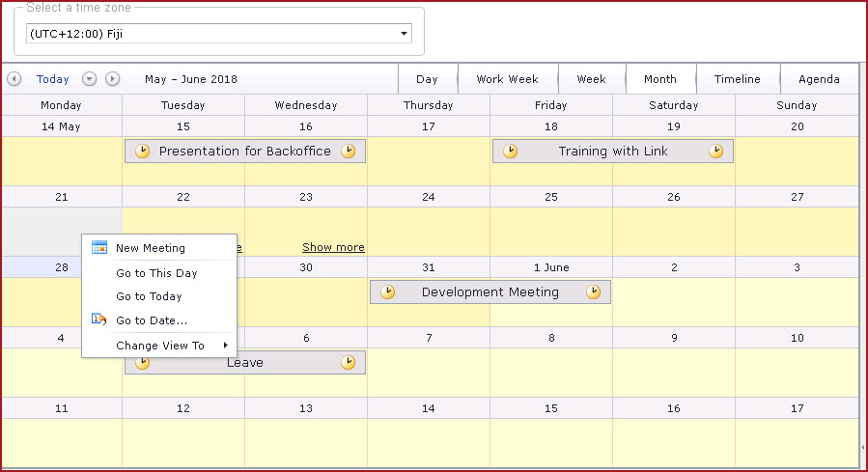This screenshot has height=472, width=868.
Task: Select the Thursday 17 date header
Action: (428, 126)
